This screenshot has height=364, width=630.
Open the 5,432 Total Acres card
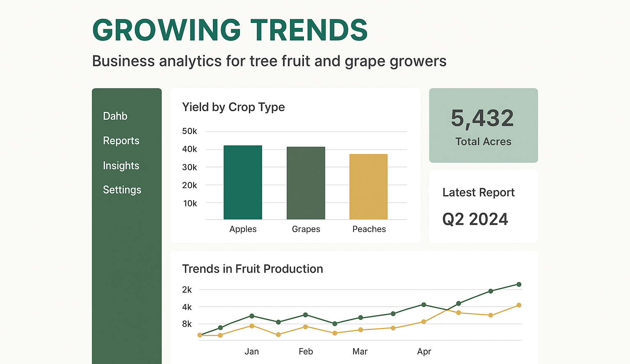tap(483, 125)
